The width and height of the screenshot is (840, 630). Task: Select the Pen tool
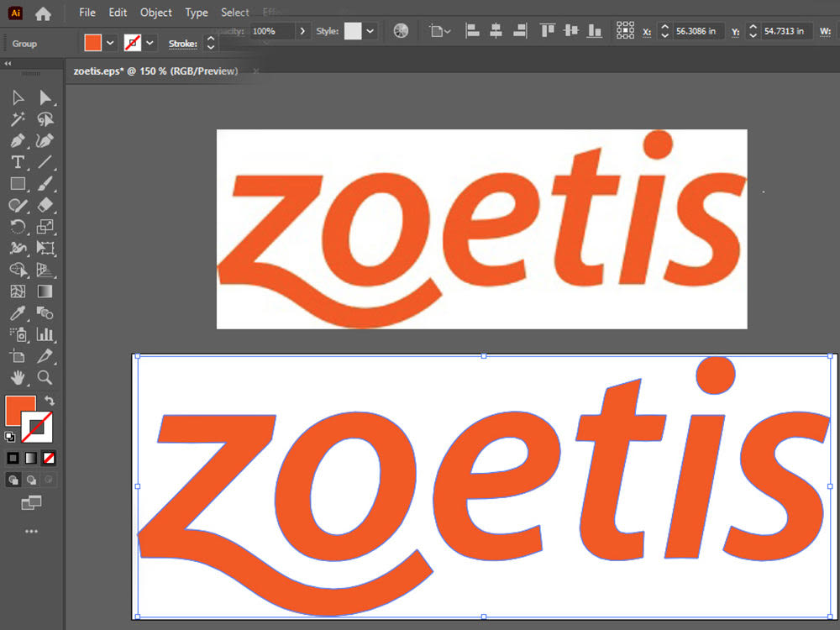[x=18, y=141]
